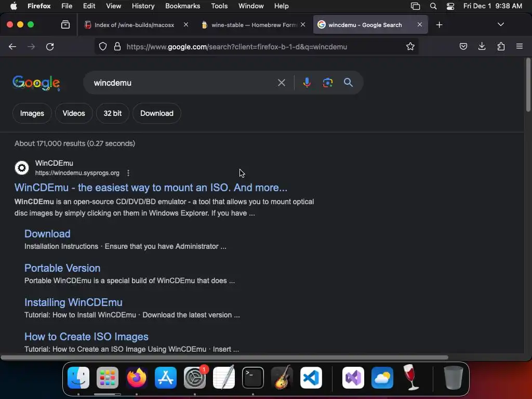Open the Bookmarks menu
Screen dimensions: 532x399
tap(182, 6)
